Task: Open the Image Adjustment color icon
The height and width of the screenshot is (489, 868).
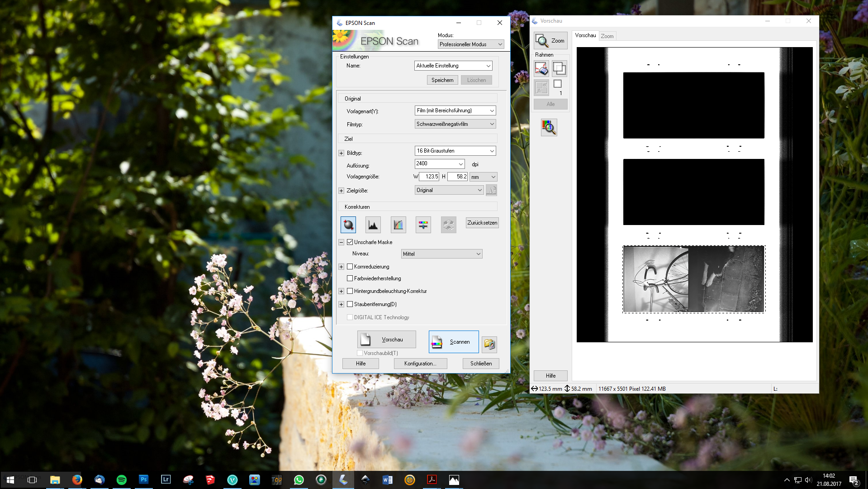Action: click(x=423, y=225)
